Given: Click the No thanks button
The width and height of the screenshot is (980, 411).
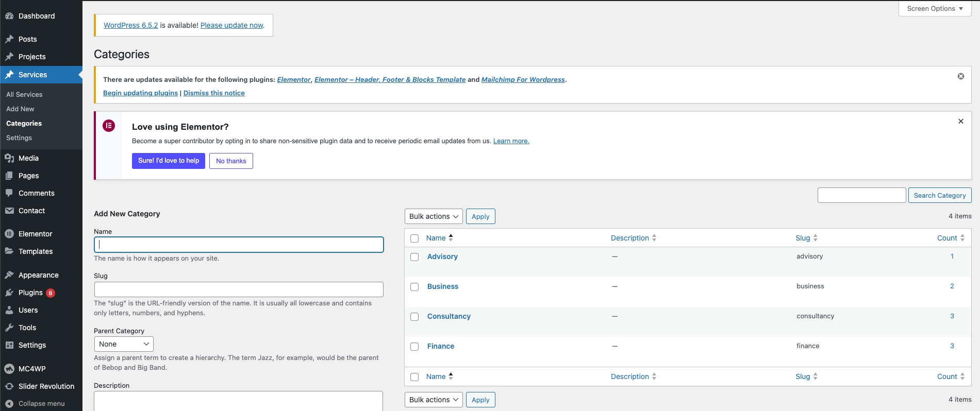Looking at the screenshot, I should click(x=231, y=161).
